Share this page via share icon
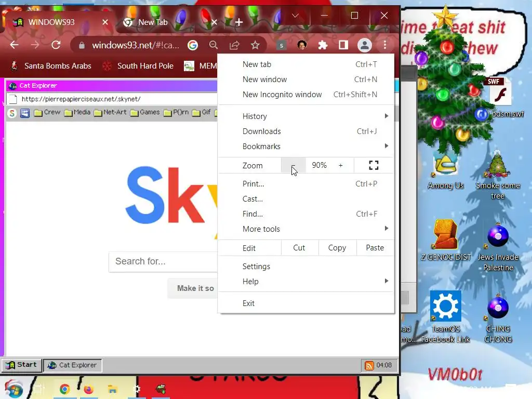Viewport: 532px width, 399px height. [x=234, y=45]
